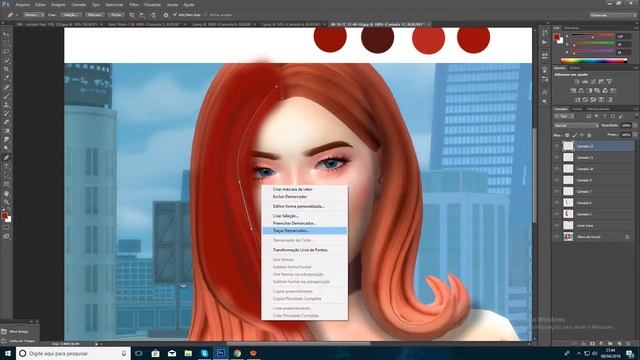The height and width of the screenshot is (360, 640).
Task: Choose Excluir Demarcador from context menu
Action: tap(304, 197)
